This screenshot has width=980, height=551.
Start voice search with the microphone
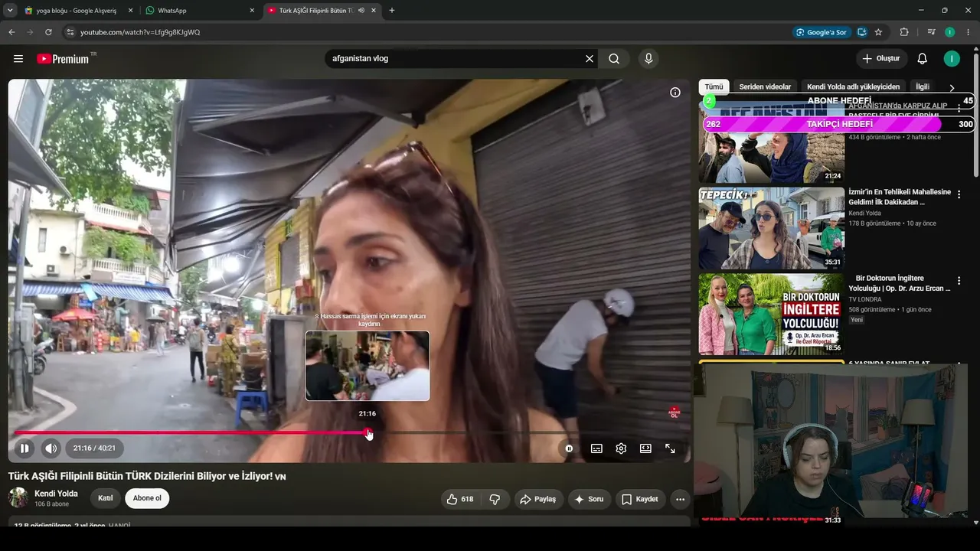pyautogui.click(x=648, y=59)
